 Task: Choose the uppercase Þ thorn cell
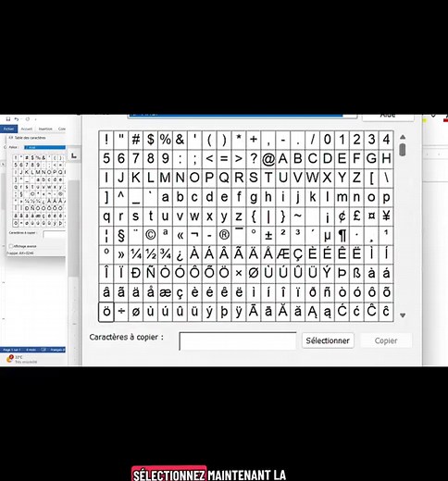[342, 274]
